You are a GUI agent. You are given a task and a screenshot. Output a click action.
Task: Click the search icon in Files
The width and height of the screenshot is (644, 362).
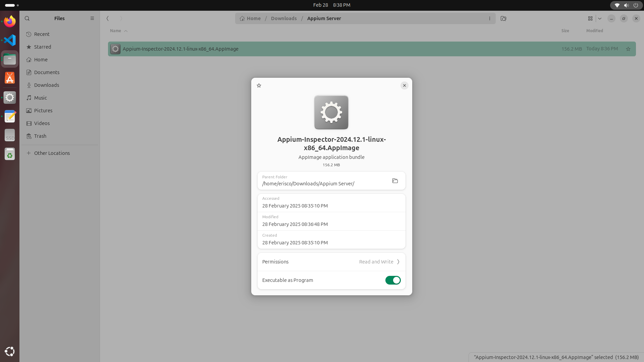[x=27, y=18]
